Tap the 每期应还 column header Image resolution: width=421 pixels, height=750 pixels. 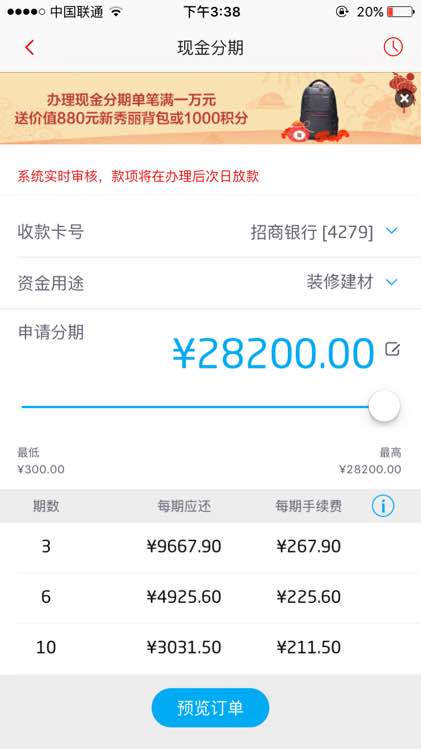coord(184,506)
